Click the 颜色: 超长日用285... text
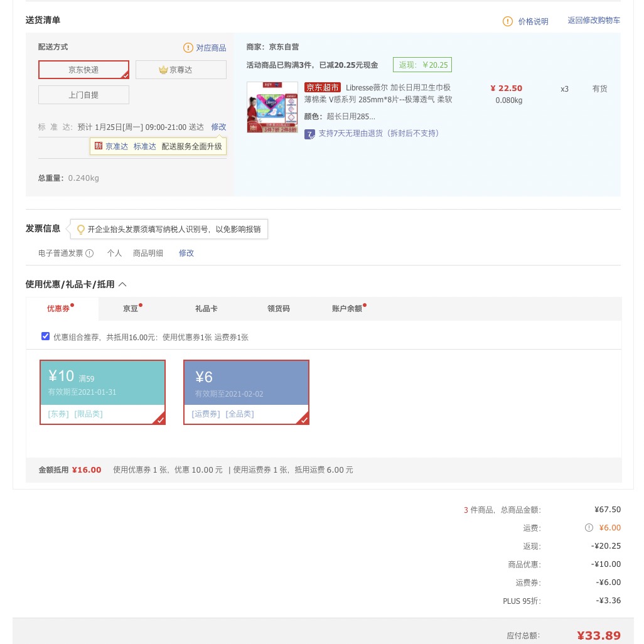The height and width of the screenshot is (644, 644). coord(340,117)
